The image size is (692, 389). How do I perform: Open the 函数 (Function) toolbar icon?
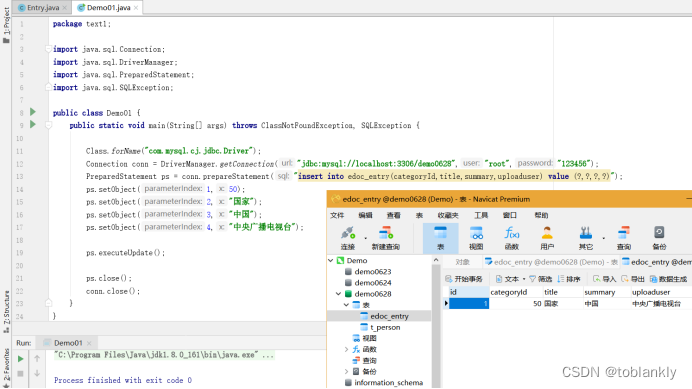click(x=511, y=238)
